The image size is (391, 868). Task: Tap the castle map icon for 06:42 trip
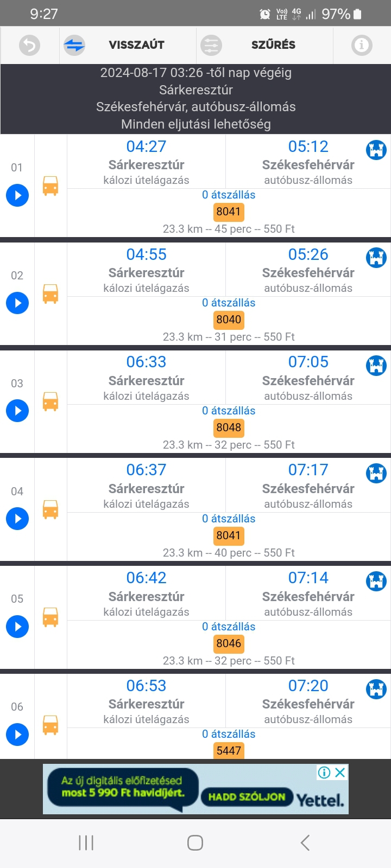click(x=376, y=581)
